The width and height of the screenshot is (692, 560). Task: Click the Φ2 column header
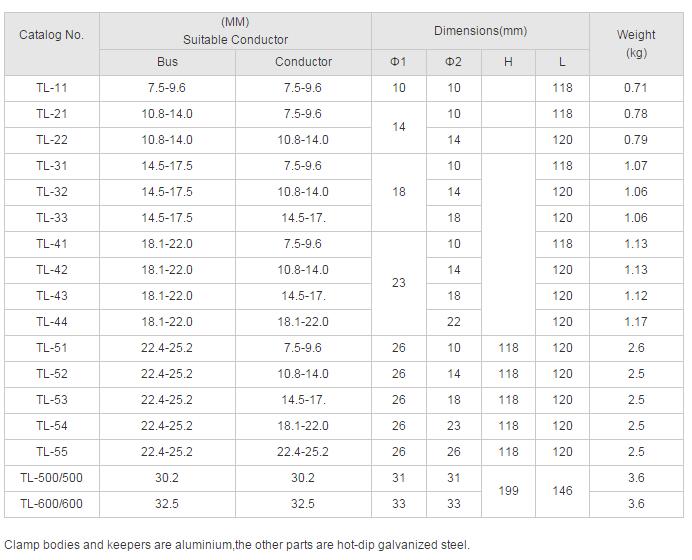[x=454, y=62]
